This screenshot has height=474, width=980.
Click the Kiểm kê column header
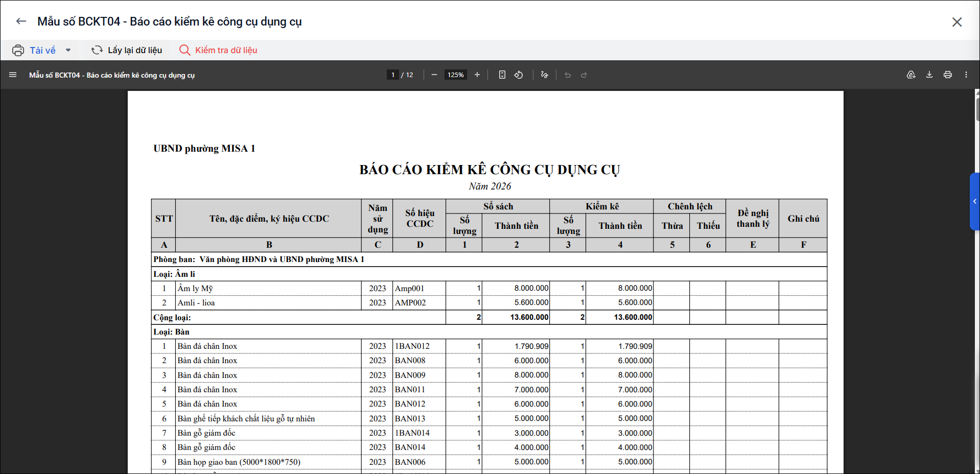click(x=602, y=206)
